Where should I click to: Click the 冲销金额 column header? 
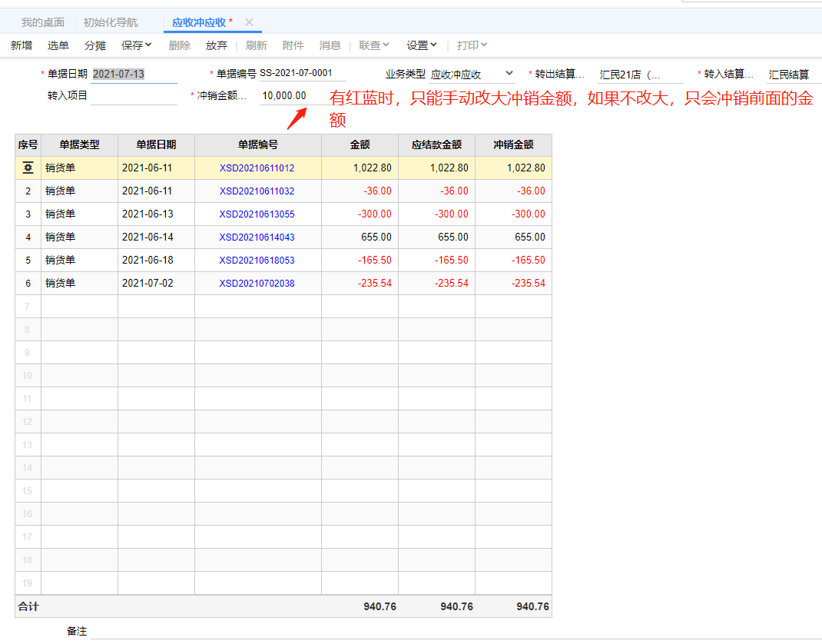[514, 145]
